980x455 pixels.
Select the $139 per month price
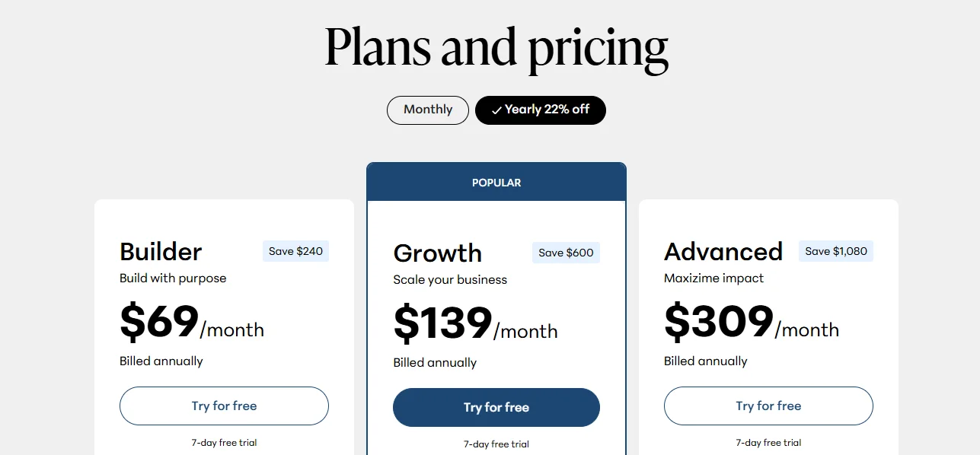(475, 324)
